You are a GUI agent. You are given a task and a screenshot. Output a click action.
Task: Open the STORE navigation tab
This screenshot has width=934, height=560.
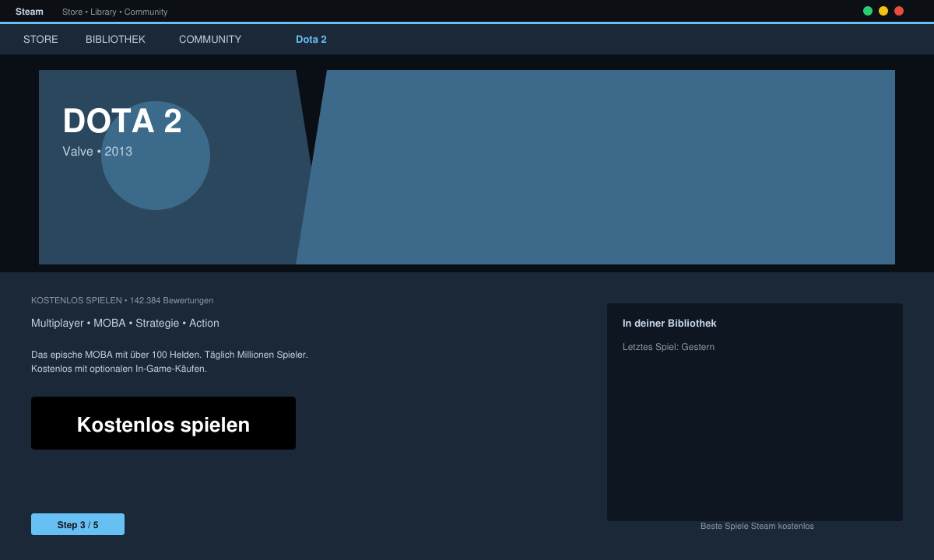[40, 39]
